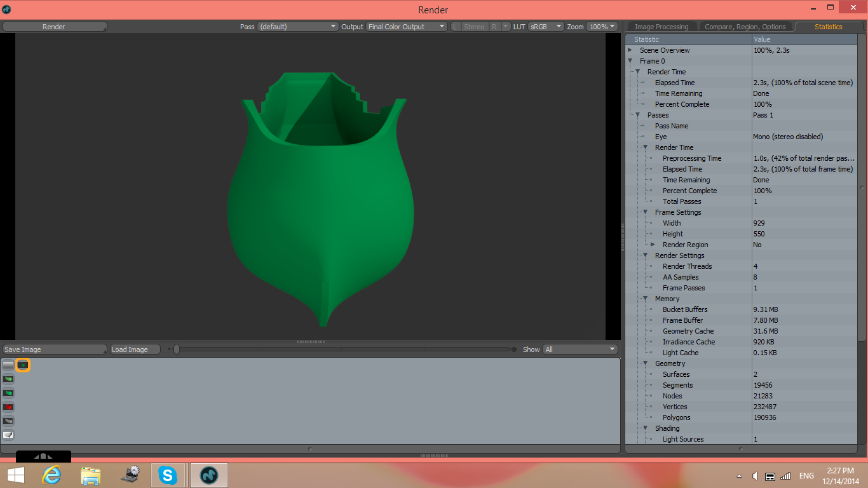Click the Statistic column header

tap(689, 39)
